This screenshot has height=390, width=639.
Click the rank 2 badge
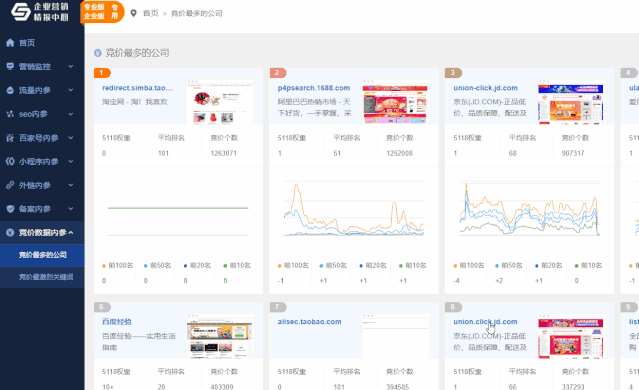[x=278, y=73]
